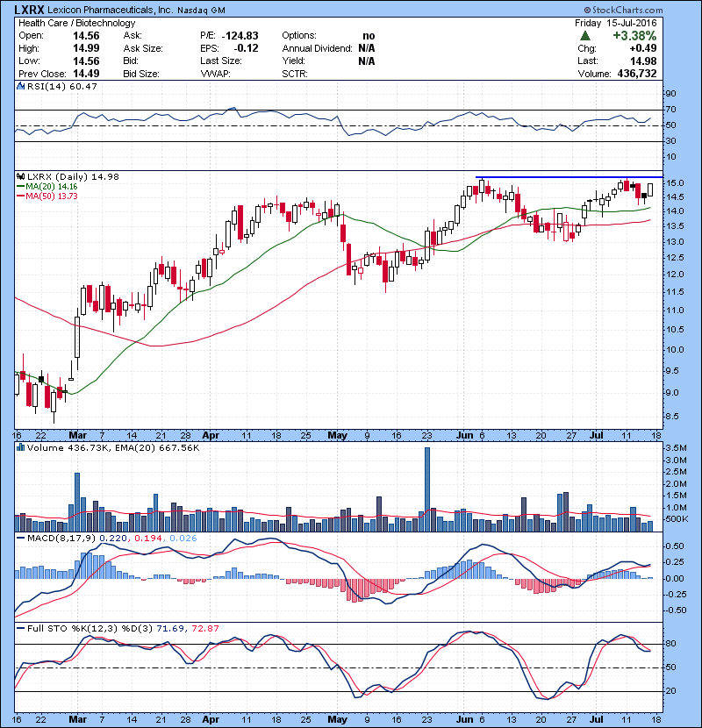Click the candlestick icon beside LXRX (Daily)

tap(20, 176)
